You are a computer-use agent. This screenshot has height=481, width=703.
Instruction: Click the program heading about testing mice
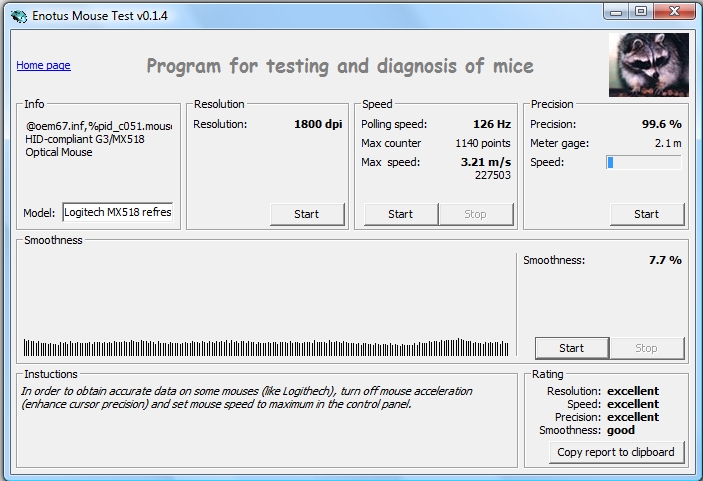(340, 66)
